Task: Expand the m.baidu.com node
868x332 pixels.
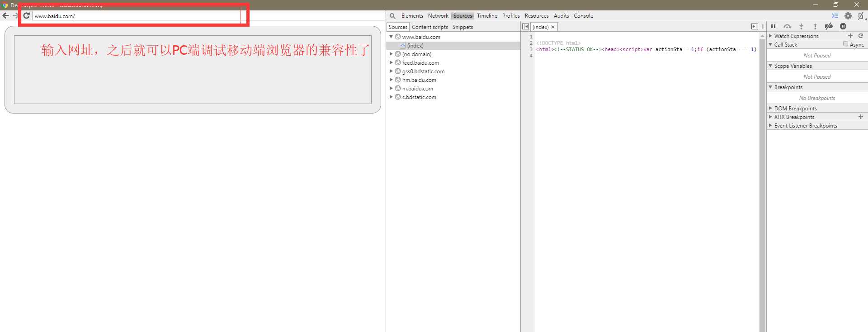Action: 391,88
